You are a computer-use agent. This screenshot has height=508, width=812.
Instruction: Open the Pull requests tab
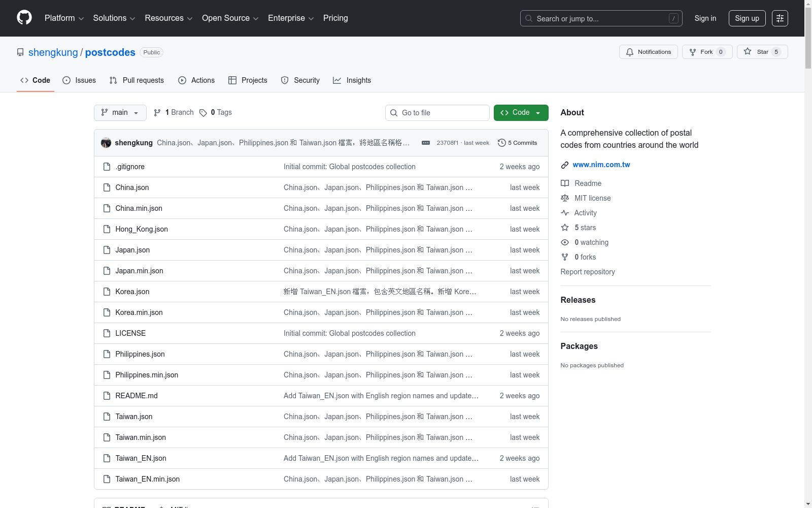click(137, 80)
